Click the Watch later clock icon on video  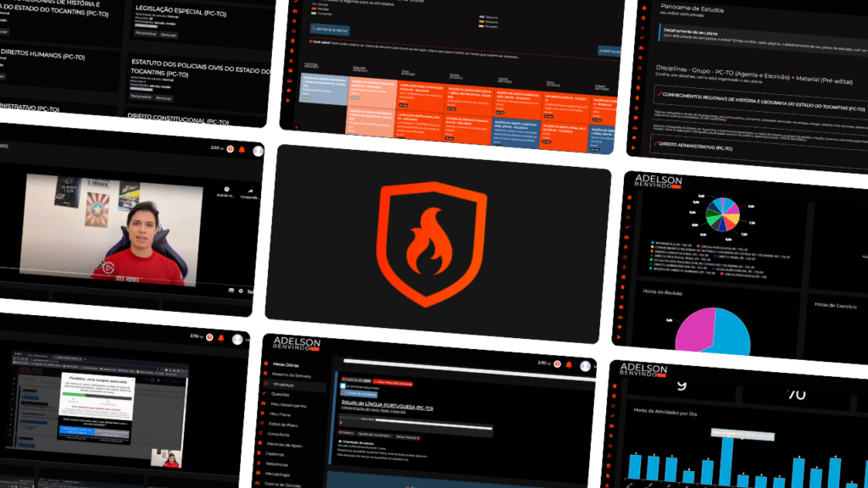pyautogui.click(x=227, y=190)
